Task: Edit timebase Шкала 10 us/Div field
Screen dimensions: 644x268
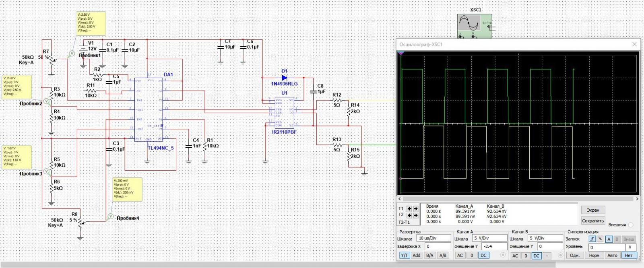Action: pos(434,238)
